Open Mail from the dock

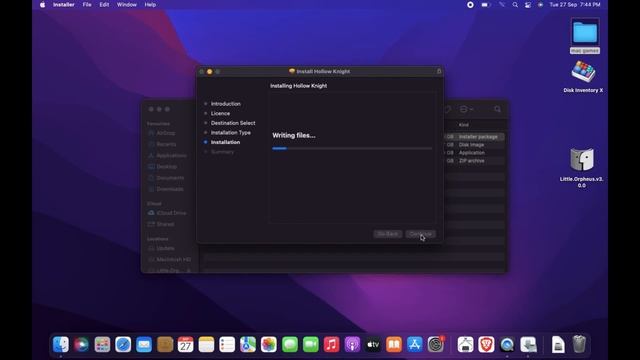point(144,344)
